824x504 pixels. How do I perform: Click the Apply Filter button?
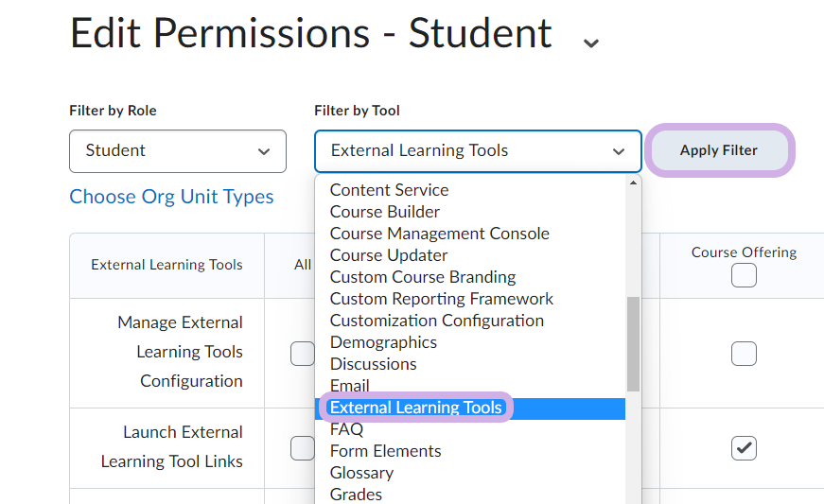click(718, 150)
